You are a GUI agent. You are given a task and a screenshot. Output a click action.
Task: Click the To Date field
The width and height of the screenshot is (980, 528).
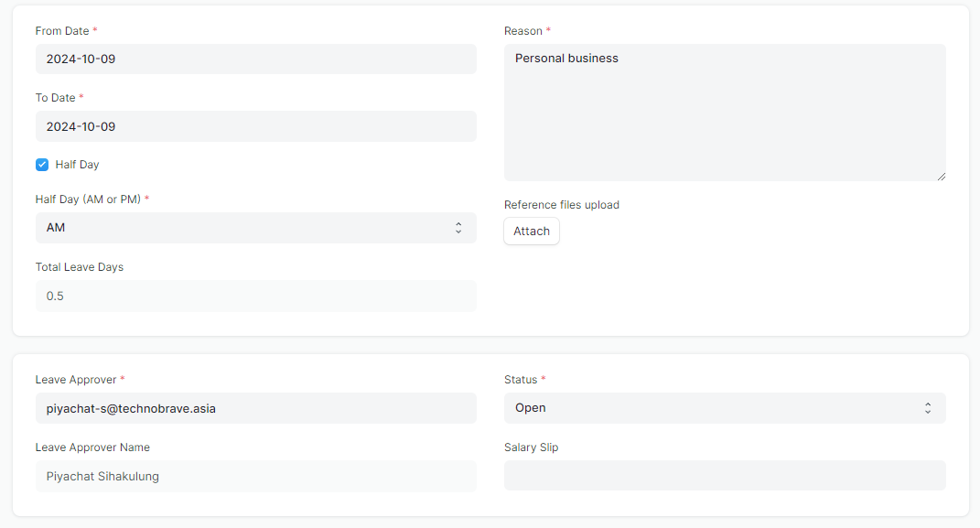click(255, 127)
